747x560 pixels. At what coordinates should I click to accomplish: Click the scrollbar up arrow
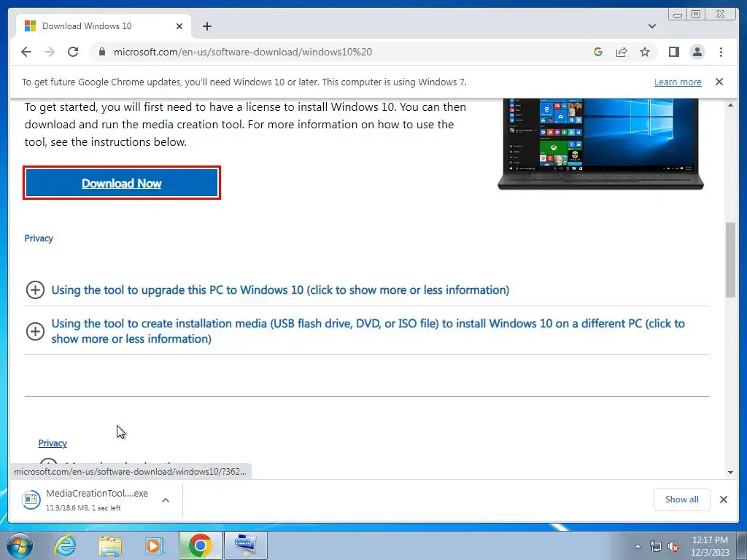coord(730,105)
